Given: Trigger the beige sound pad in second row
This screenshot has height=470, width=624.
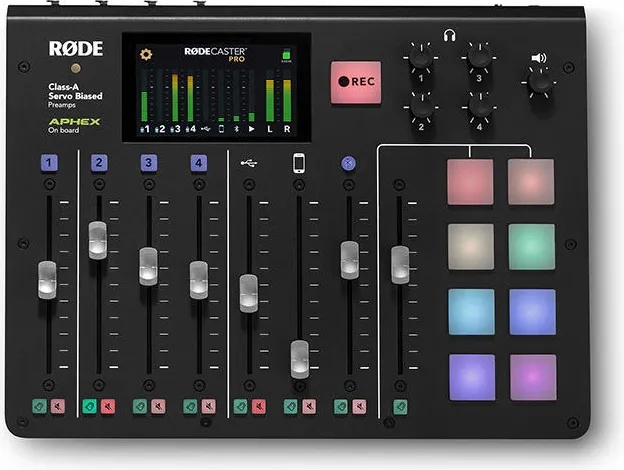Looking at the screenshot, I should point(471,247).
